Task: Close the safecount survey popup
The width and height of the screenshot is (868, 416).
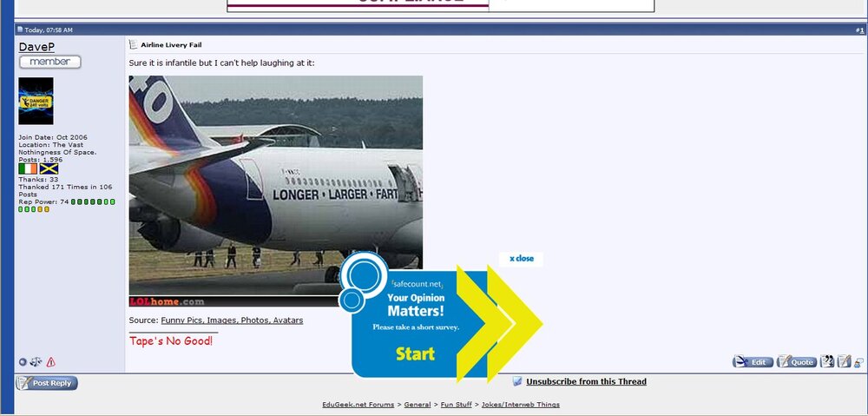Action: point(522,259)
